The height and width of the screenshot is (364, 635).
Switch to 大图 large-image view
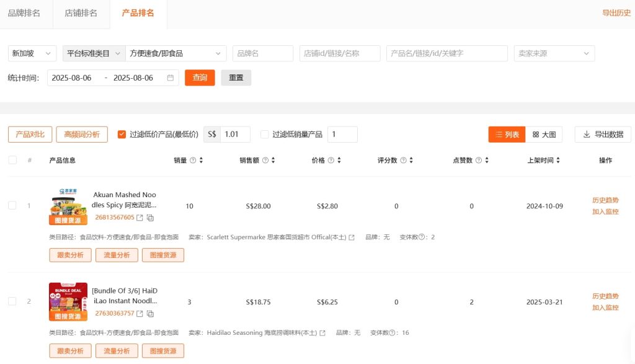[544, 134]
